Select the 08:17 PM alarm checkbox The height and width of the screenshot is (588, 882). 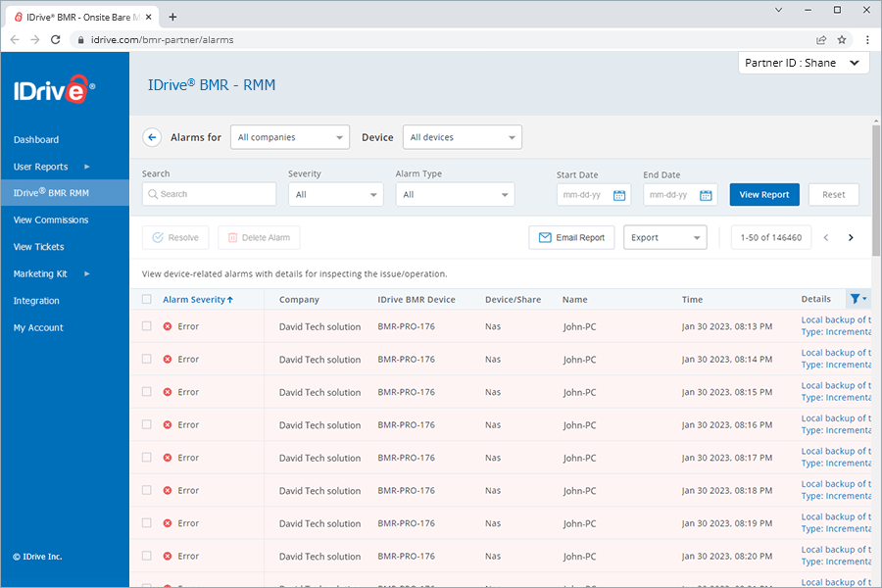[147, 457]
